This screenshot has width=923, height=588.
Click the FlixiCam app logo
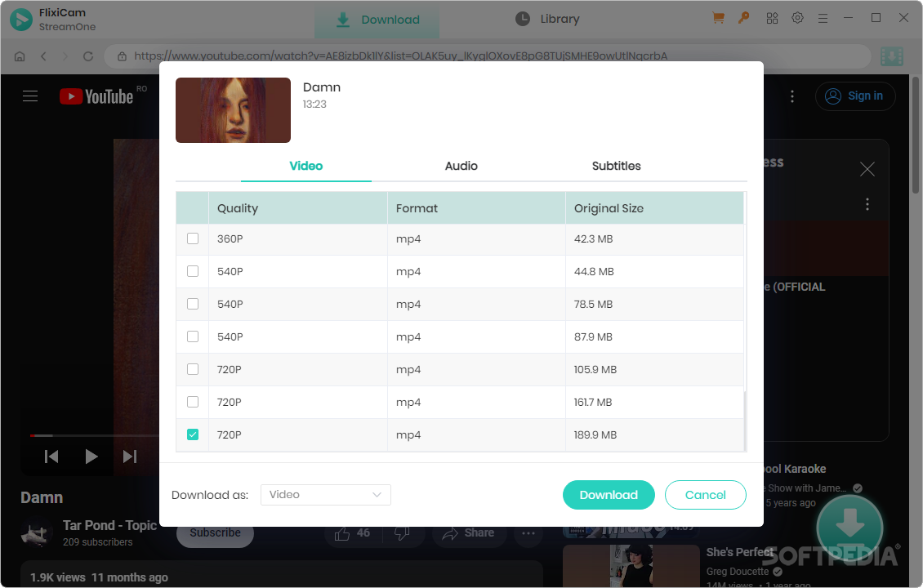(x=21, y=20)
